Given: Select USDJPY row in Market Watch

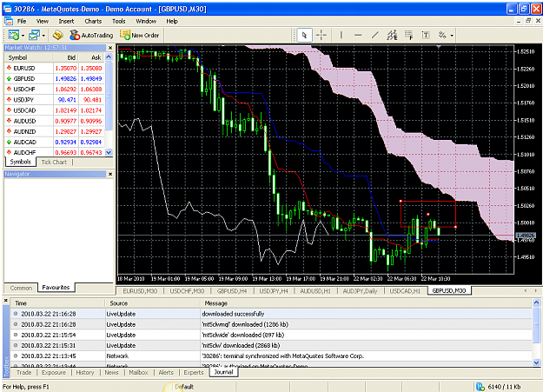Looking at the screenshot, I should [54, 100].
